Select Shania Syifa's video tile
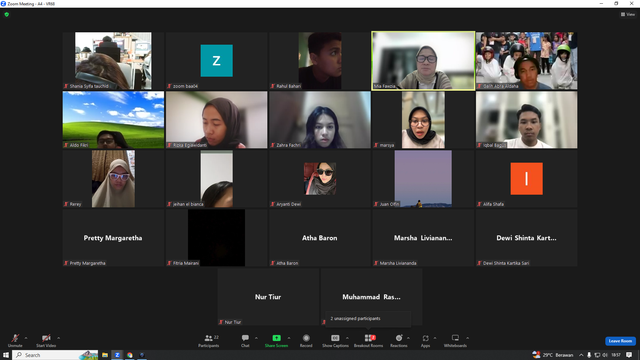640x360 pixels. [x=113, y=60]
